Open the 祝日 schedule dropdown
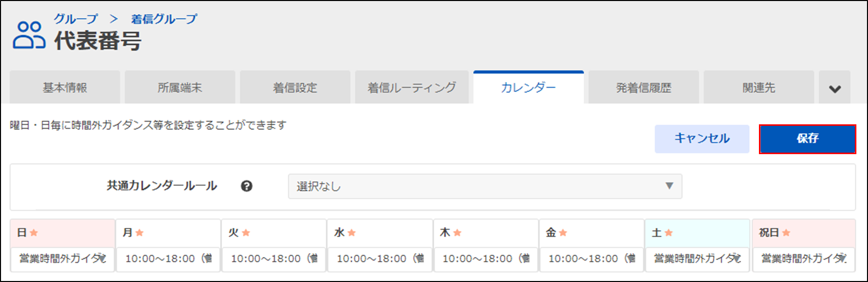868x282 pixels. pyautogui.click(x=803, y=259)
